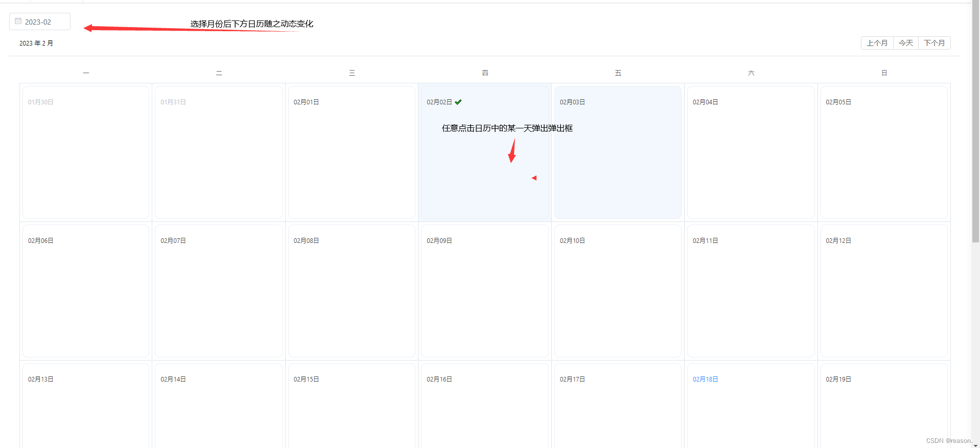
Task: Select the 02月12日 calendar cell
Action: pos(884,291)
